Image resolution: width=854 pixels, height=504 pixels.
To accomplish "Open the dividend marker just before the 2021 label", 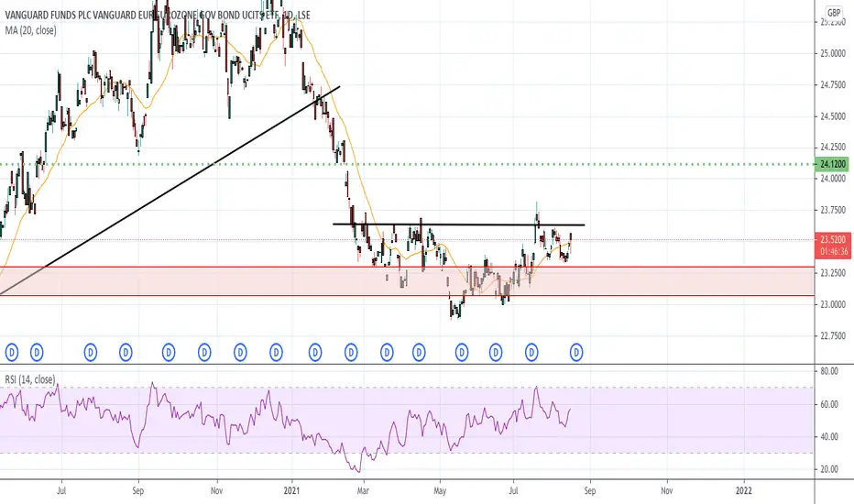I will pos(276,353).
